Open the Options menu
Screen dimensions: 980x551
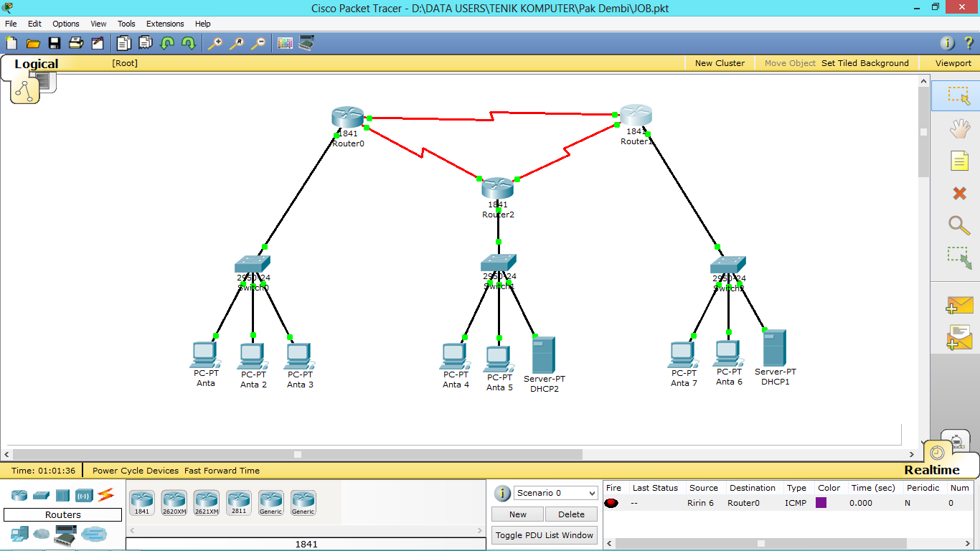click(x=66, y=24)
